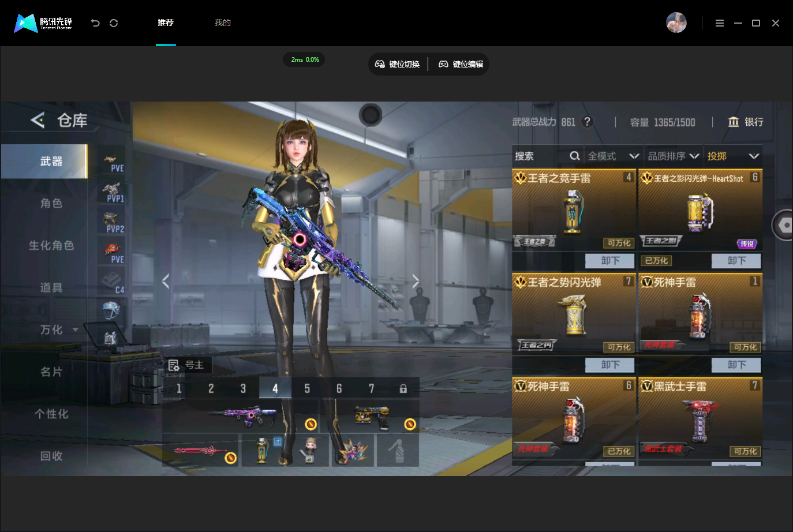Image resolution: width=793 pixels, height=532 pixels.
Task: Open the 角色 sidebar tab
Action: [x=51, y=203]
